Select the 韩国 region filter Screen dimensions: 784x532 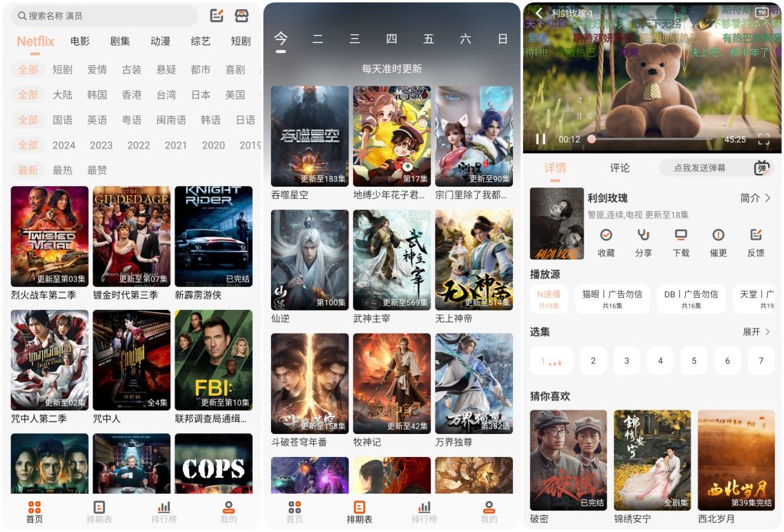97,95
